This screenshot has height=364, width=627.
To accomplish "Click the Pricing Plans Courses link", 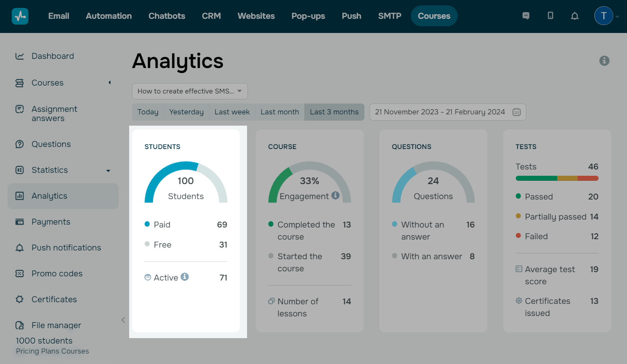I will (52, 351).
